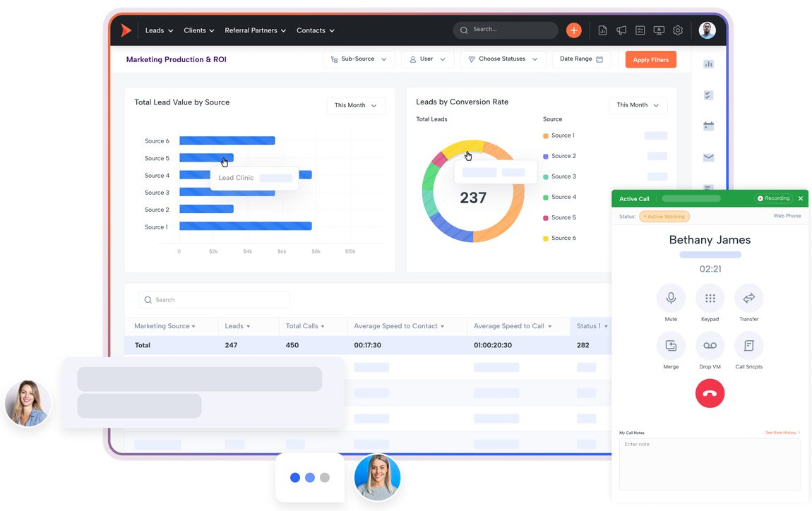Click the orange arrow app logo
The height and width of the screenshot is (511, 812).
(x=126, y=30)
